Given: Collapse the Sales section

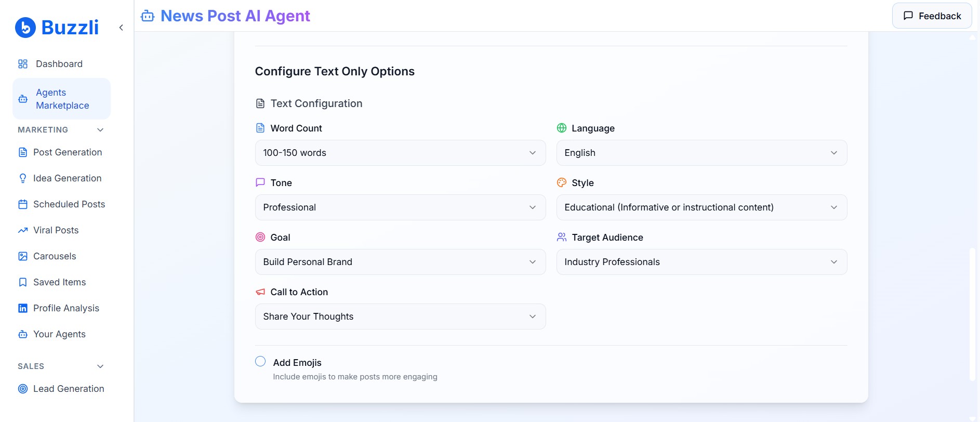Looking at the screenshot, I should pyautogui.click(x=100, y=366).
